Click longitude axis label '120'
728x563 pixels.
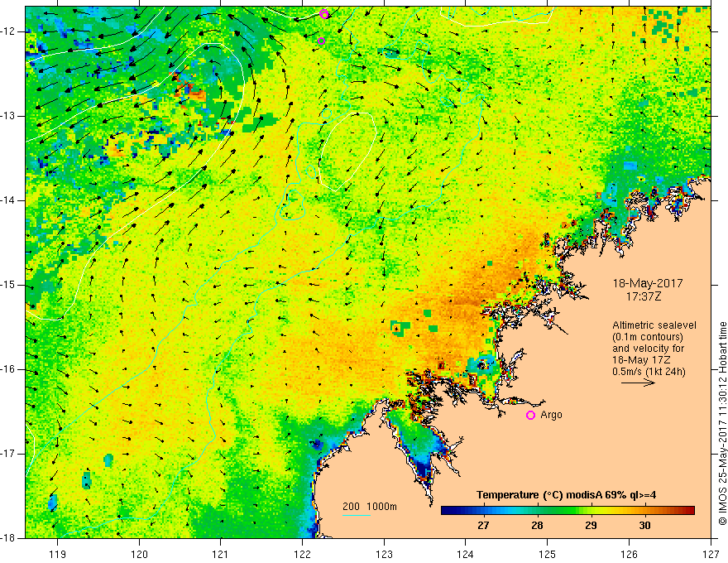click(139, 554)
